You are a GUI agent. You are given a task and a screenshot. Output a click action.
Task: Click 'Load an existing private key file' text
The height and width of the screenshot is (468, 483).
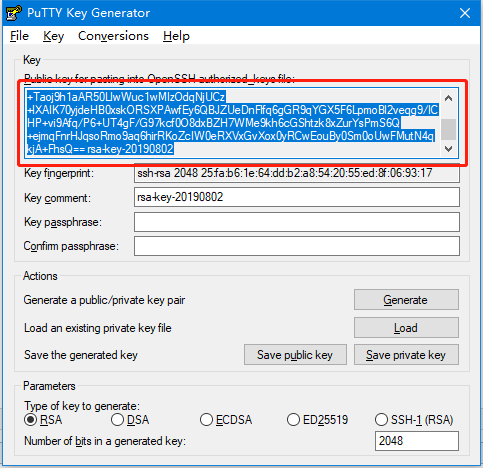click(98, 328)
